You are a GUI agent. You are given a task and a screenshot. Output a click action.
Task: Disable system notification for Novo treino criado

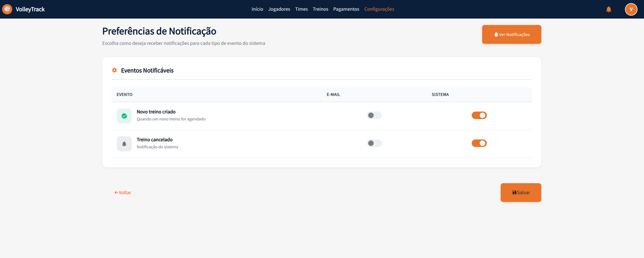pos(479,115)
